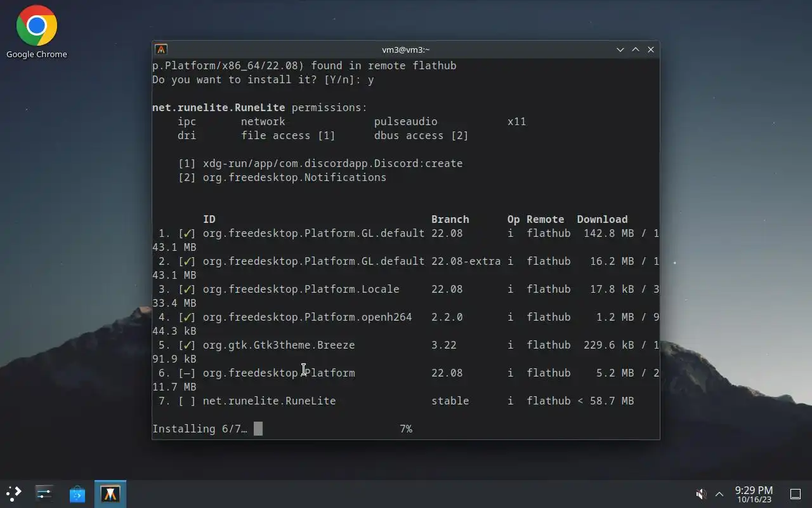Screen dimensions: 812x508
Task: Click the 'ID' column header
Action: coord(209,219)
